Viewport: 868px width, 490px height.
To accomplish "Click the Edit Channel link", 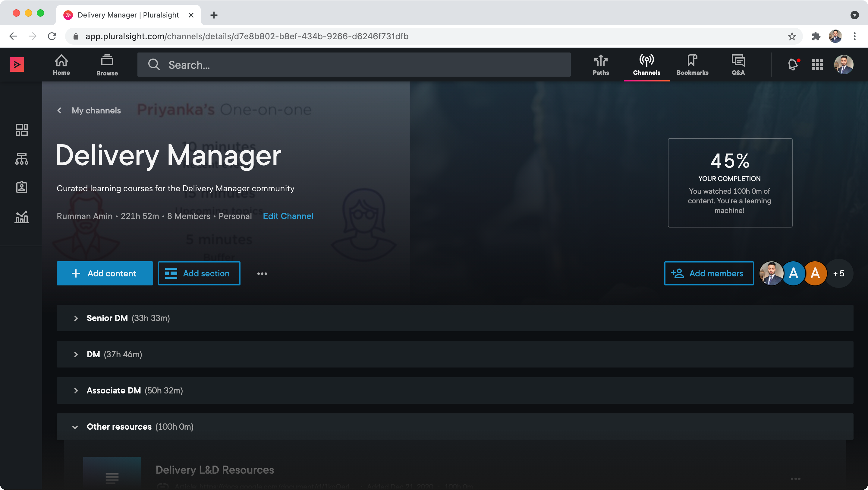I will pos(288,216).
